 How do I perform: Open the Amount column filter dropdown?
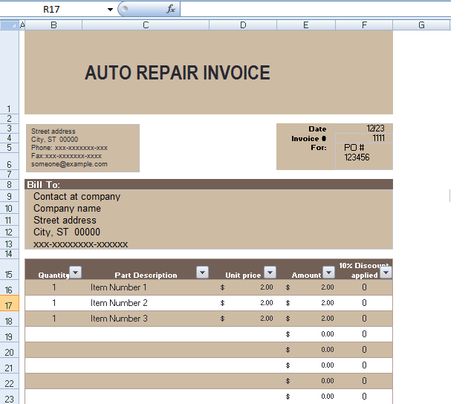329,272
